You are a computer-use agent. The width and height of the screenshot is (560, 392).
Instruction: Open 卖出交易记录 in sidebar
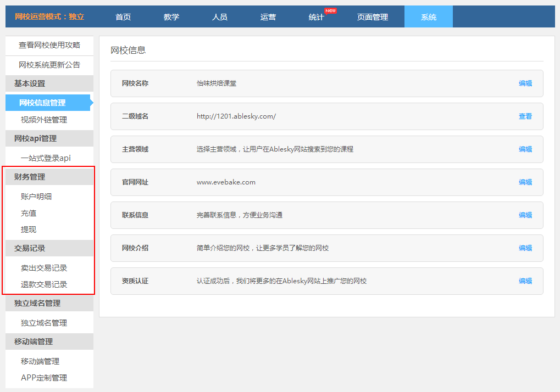click(44, 268)
